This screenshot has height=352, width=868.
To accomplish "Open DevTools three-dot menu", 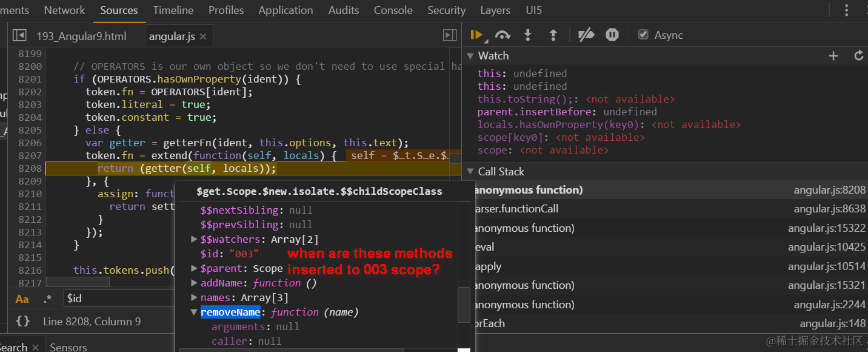I will pos(847,10).
